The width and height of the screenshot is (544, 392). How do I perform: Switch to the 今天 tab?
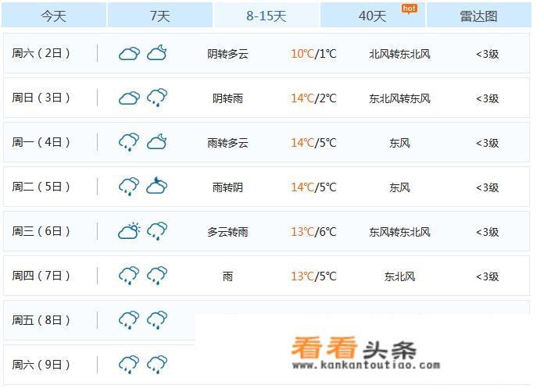(x=54, y=15)
